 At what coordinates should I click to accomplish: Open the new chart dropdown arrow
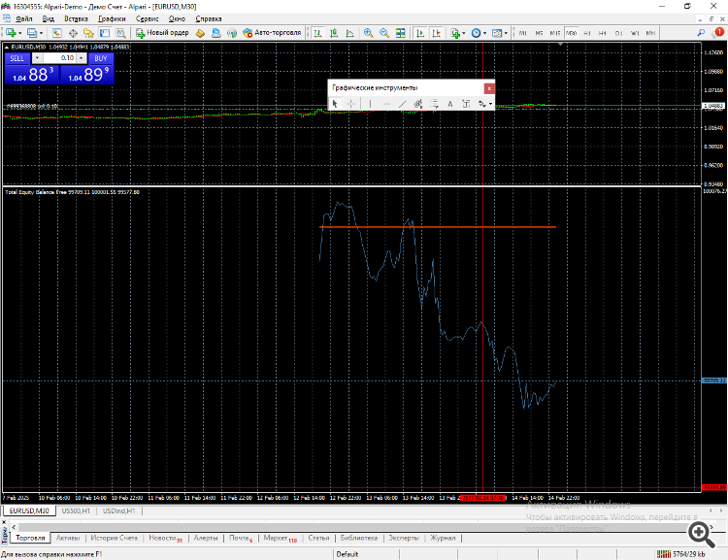coord(20,33)
